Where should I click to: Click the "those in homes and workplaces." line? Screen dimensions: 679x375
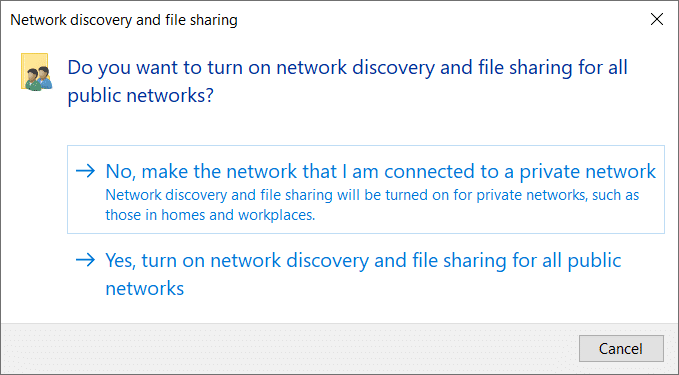pyautogui.click(x=210, y=215)
